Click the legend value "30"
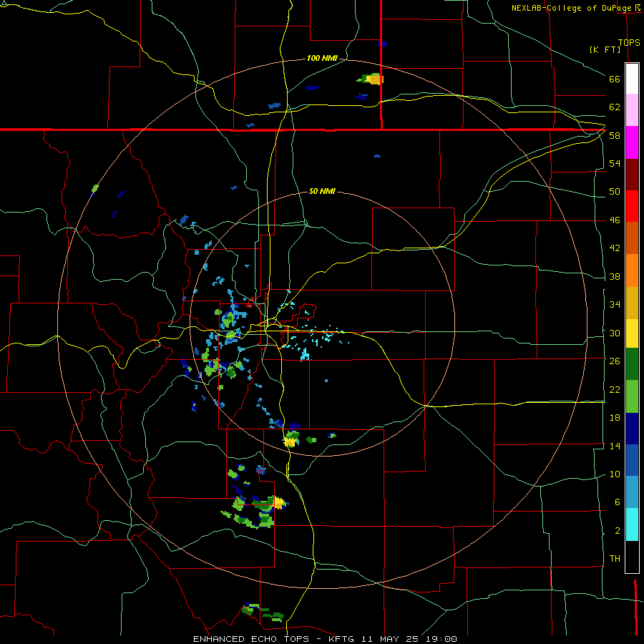 click(x=615, y=333)
